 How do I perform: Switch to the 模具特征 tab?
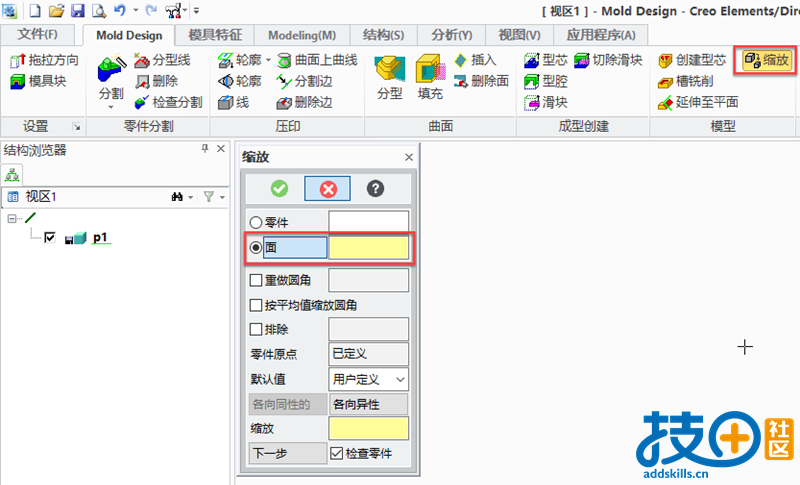click(215, 35)
